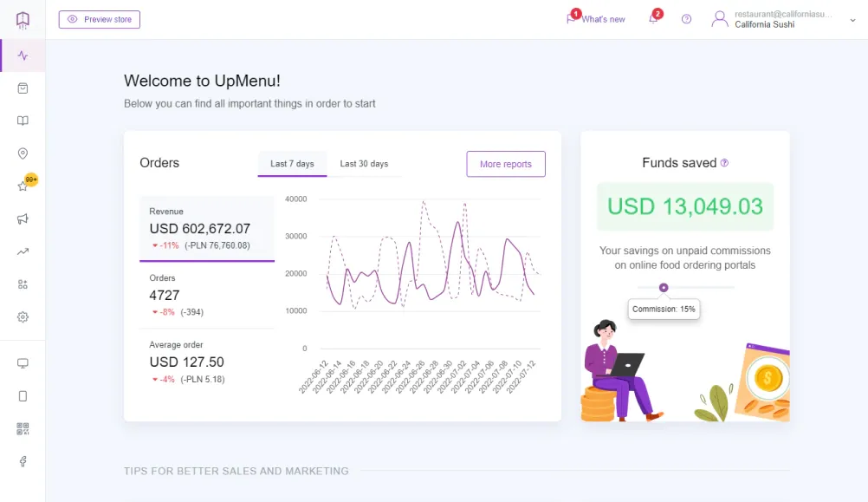Open the QR code icon in sidebar
Screen dimensions: 868x502
(x=23, y=429)
